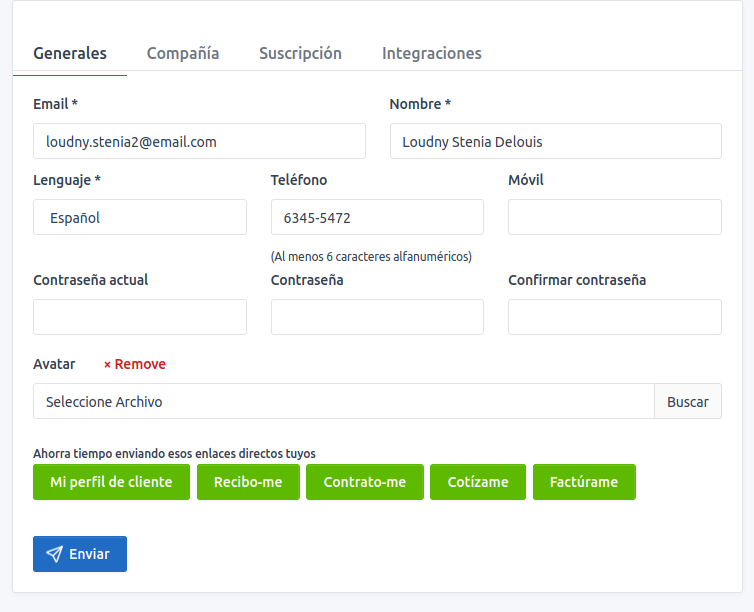
Task: Click the Recibo-me green button
Action: click(x=248, y=482)
